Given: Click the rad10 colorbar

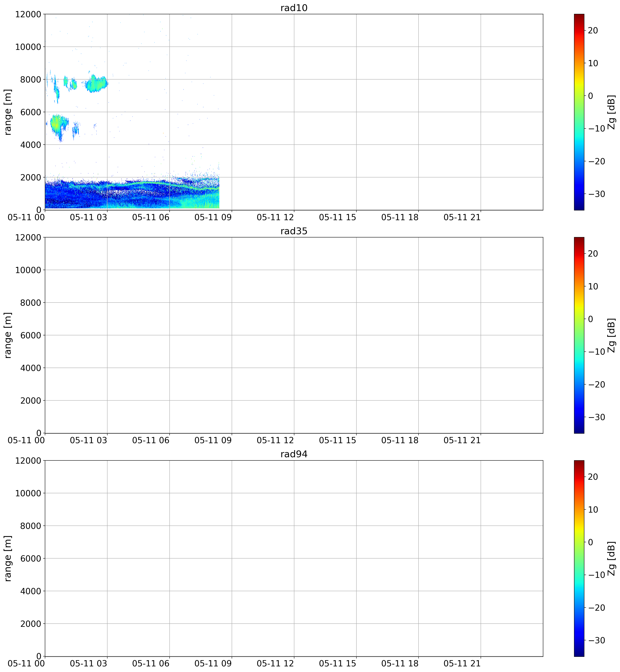Looking at the screenshot, I should point(579,112).
